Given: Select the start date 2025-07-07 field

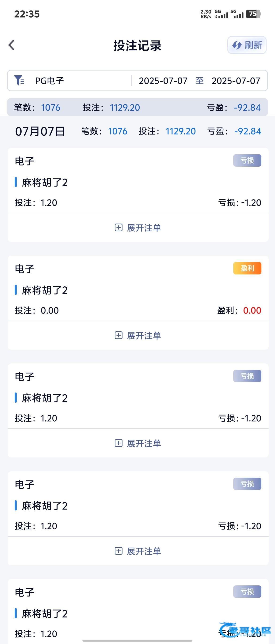Looking at the screenshot, I should [163, 81].
